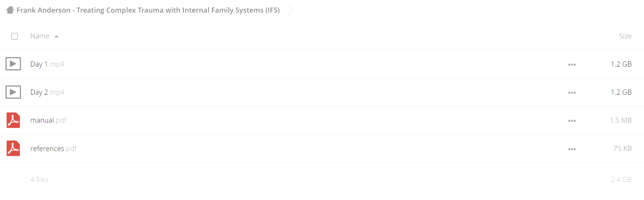
Task: Open the more options for manual.pdf
Action: [x=572, y=121]
